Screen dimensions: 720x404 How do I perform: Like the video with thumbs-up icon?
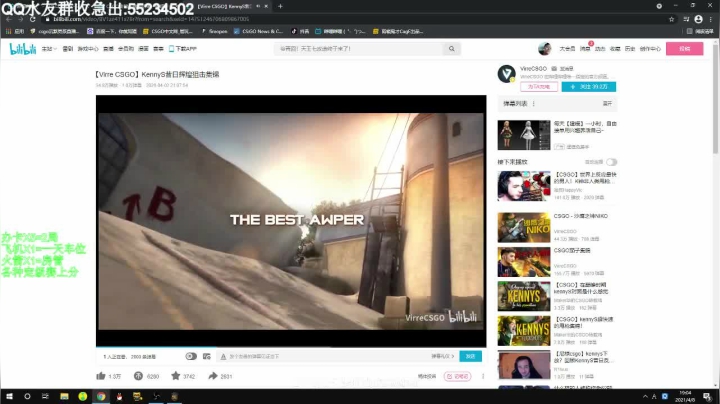coord(101,376)
